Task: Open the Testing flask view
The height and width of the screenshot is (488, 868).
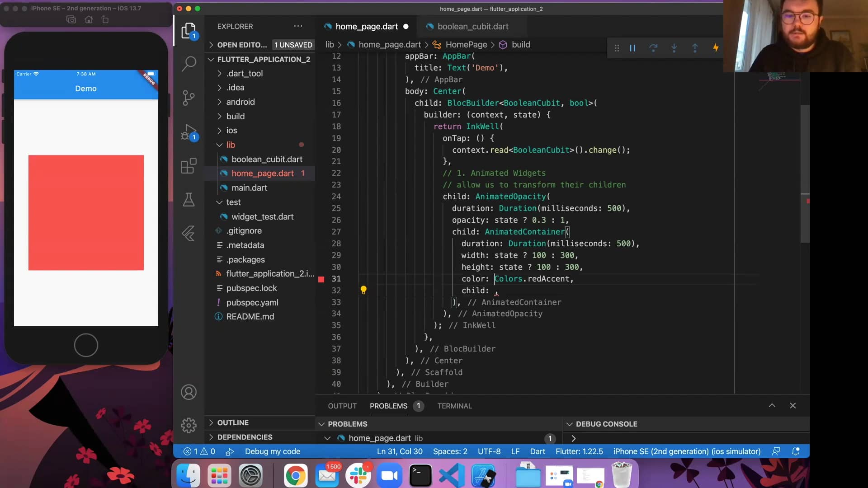Action: tap(189, 200)
